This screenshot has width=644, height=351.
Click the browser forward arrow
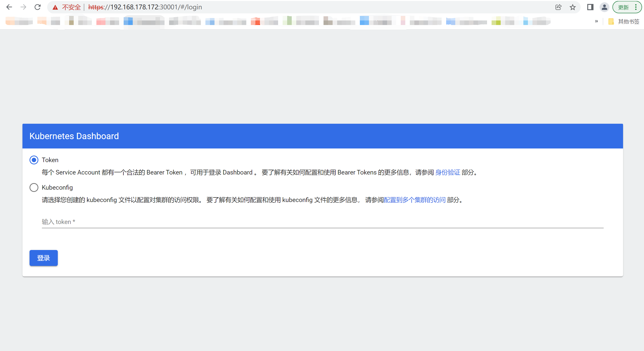pos(23,7)
